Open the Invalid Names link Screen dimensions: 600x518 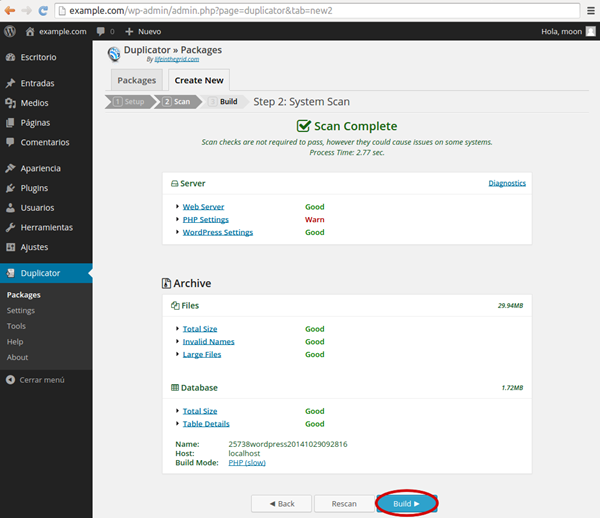209,342
